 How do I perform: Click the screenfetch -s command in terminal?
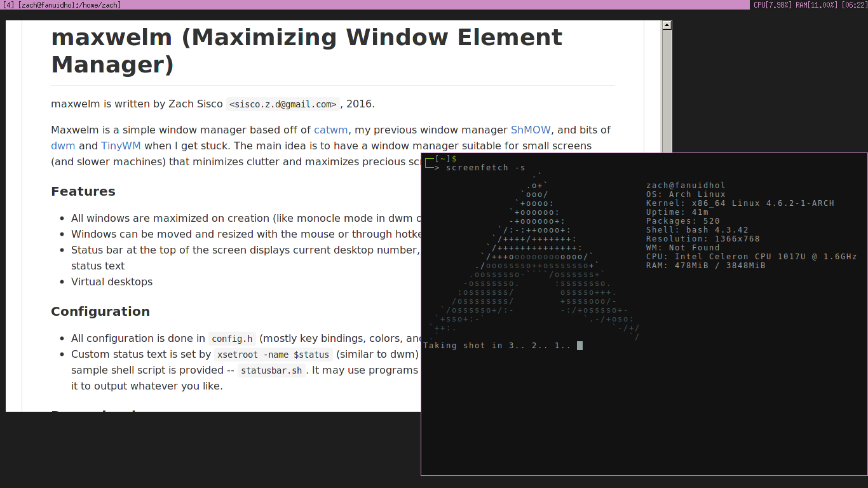coord(485,168)
